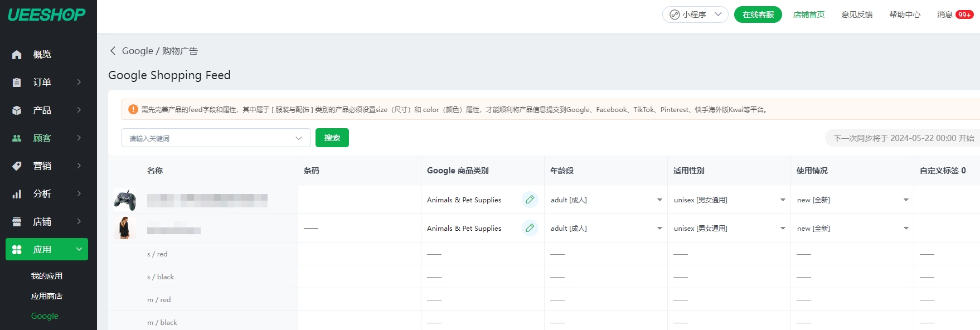Edit Google category for game controller product
Viewport: 980px width, 330px height.
click(530, 200)
